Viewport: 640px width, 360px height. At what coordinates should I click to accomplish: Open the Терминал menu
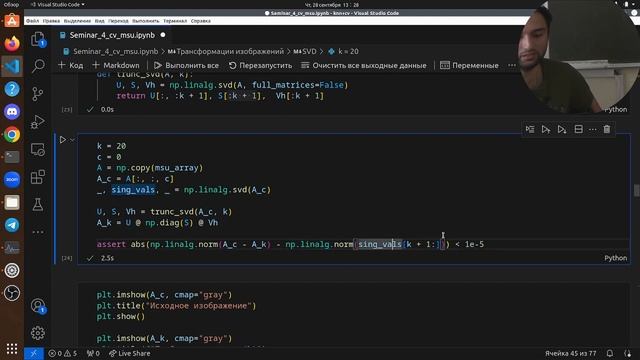click(x=175, y=21)
